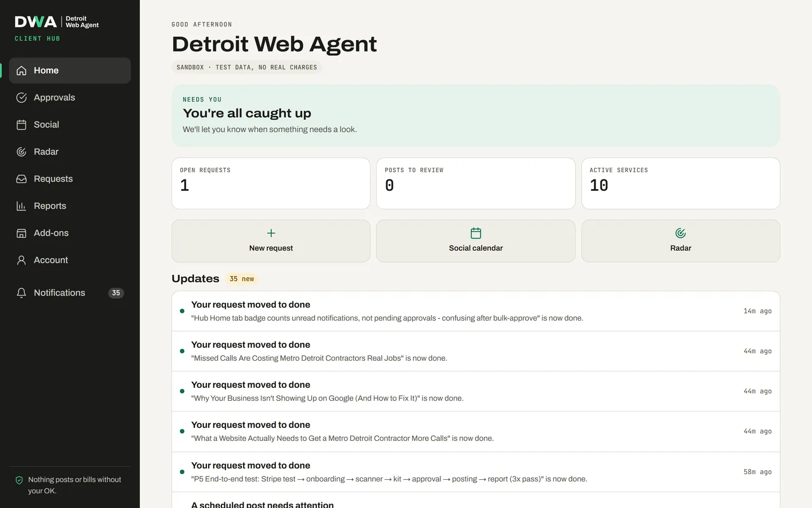This screenshot has height=508, width=812.
Task: Open the 'What a Website Actually Needs' update
Action: (x=476, y=431)
